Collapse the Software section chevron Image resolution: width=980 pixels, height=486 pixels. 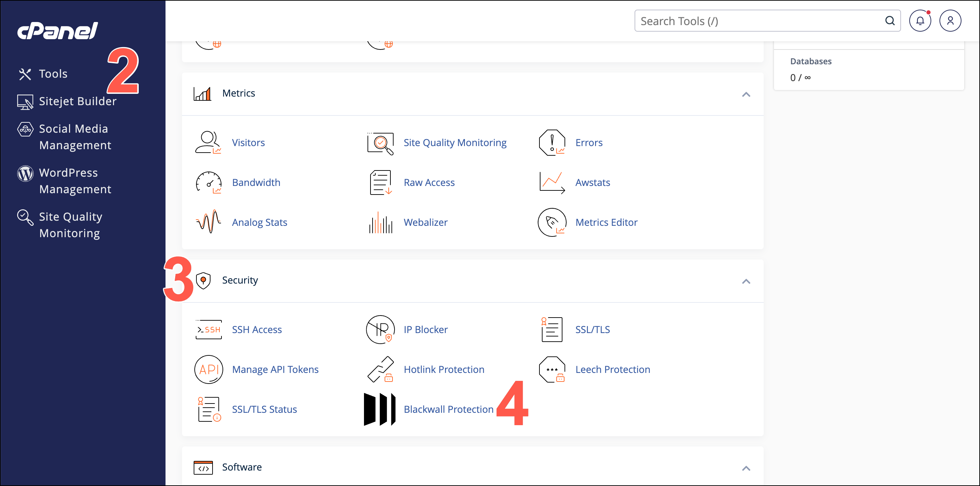(x=746, y=468)
